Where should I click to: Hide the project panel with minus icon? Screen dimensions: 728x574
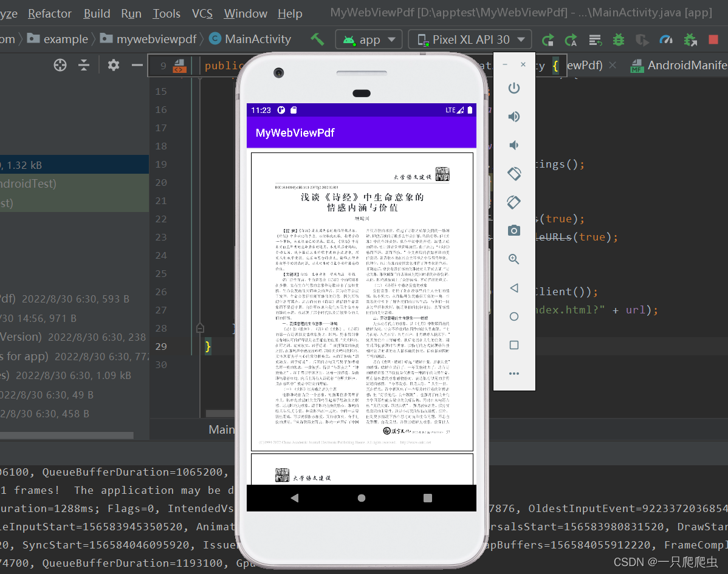pyautogui.click(x=137, y=65)
